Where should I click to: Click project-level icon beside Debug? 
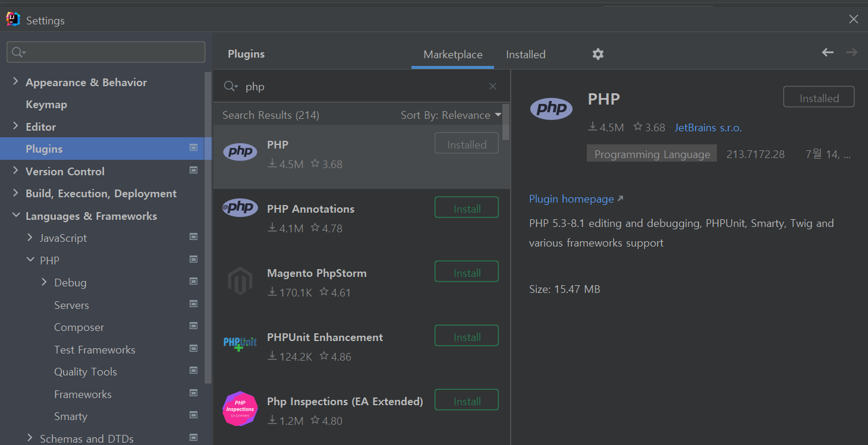[193, 281]
